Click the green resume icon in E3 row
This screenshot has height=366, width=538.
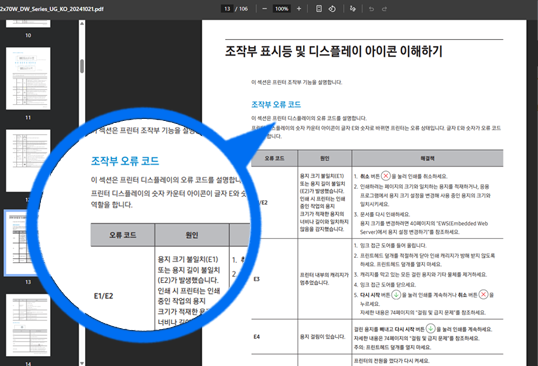point(396,295)
